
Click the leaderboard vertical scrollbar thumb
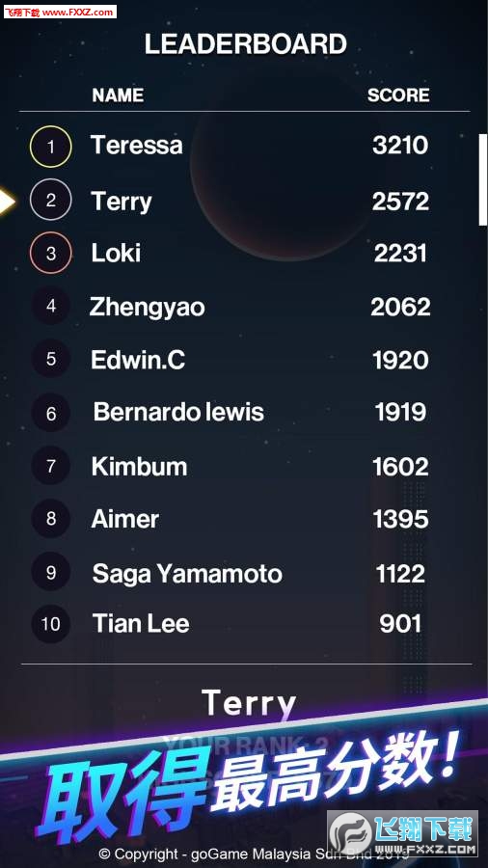483,179
